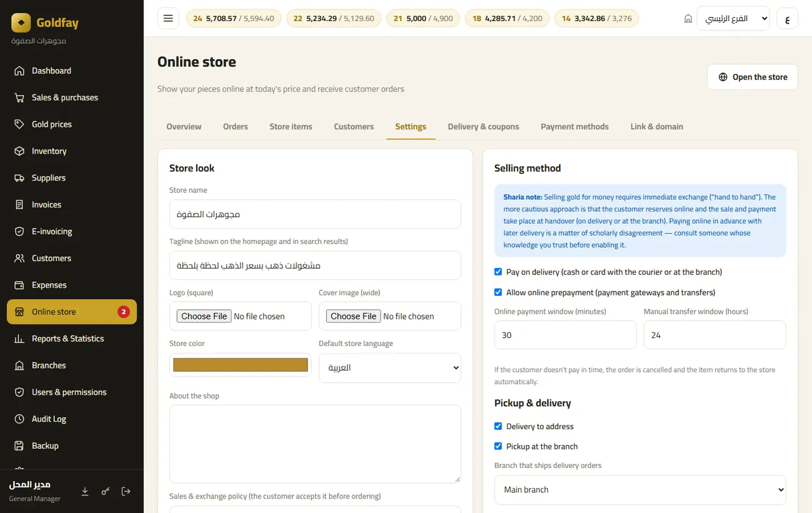Click the Goldfay logo icon

coord(21,23)
